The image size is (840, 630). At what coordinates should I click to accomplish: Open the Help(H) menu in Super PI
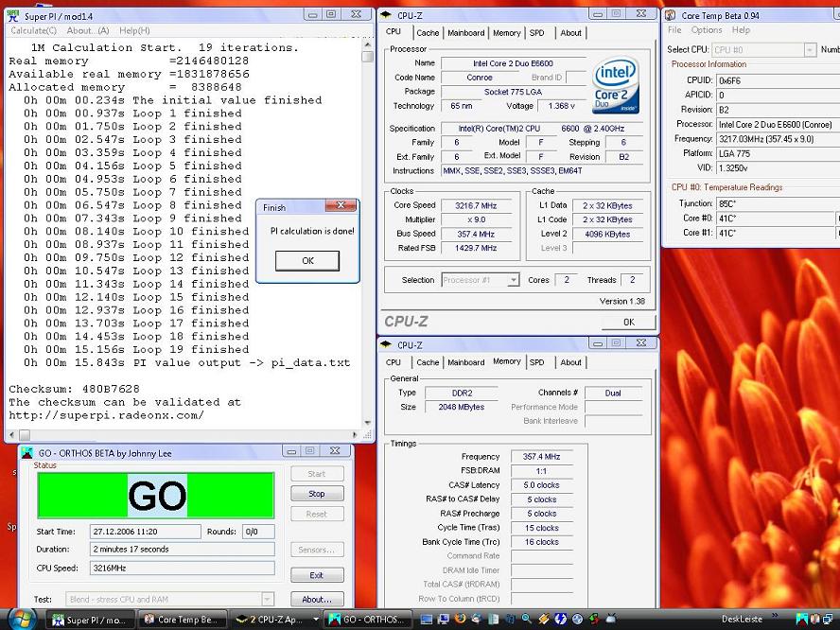point(134,30)
